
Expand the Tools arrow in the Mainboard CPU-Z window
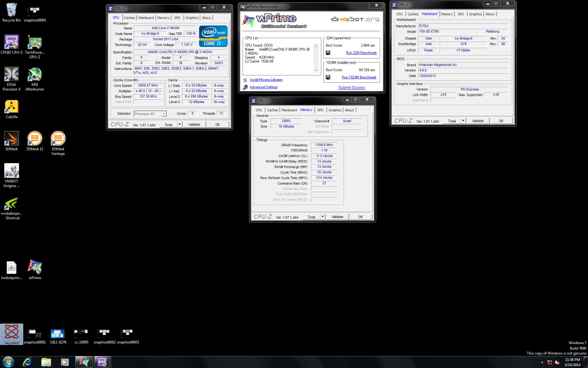(x=463, y=121)
